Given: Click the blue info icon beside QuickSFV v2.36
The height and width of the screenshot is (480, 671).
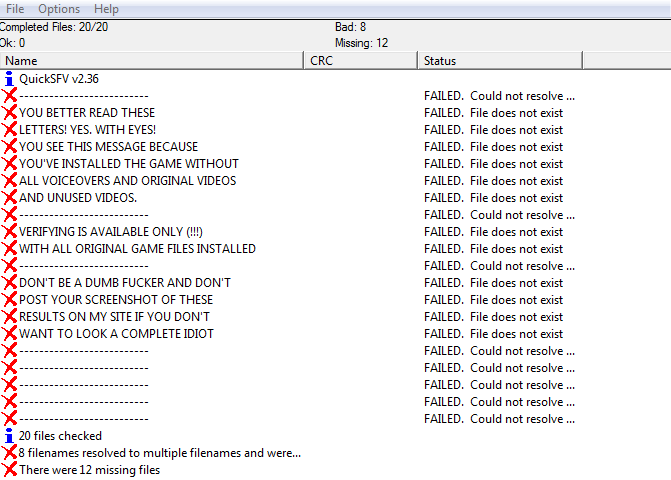Looking at the screenshot, I should tap(10, 79).
